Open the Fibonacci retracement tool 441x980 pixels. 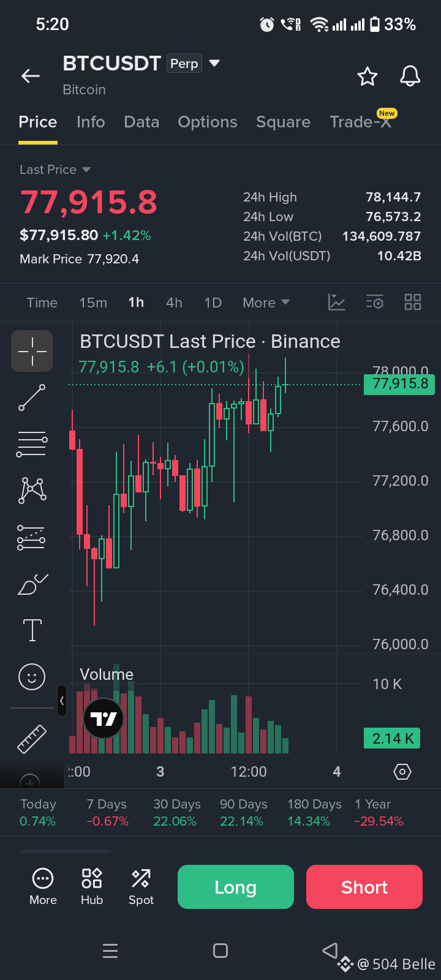[x=32, y=444]
